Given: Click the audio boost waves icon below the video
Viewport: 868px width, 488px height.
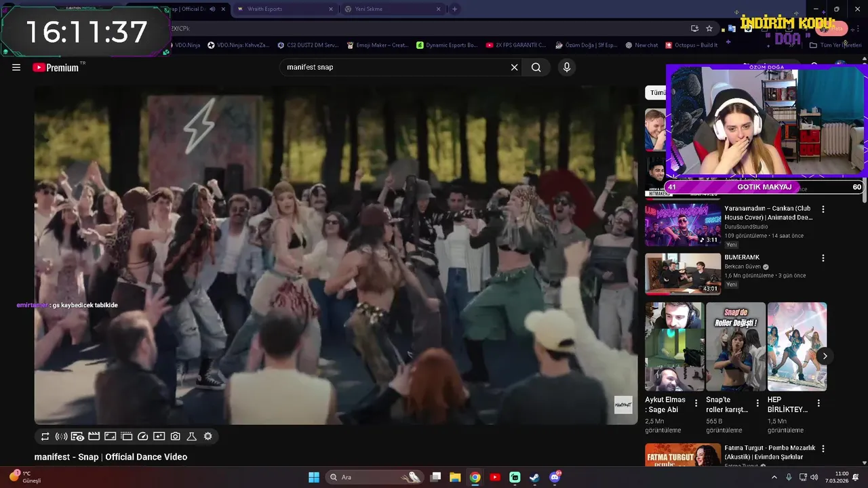Looking at the screenshot, I should click(x=61, y=436).
